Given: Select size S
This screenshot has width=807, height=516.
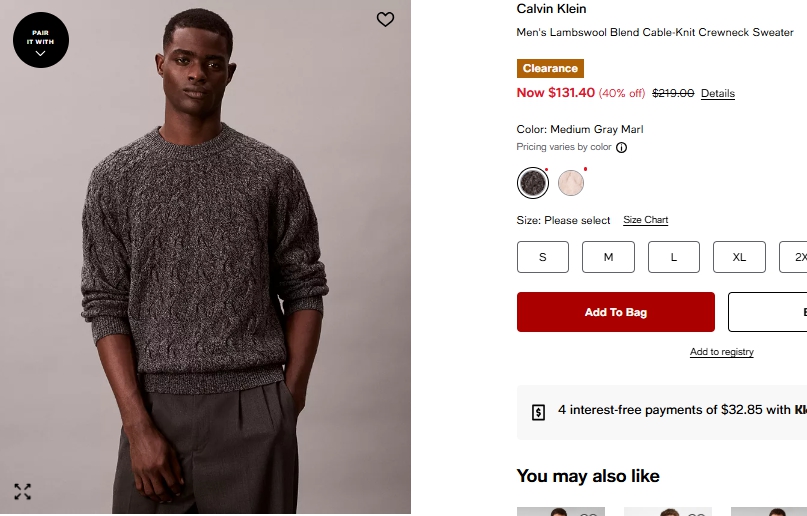Looking at the screenshot, I should 543,257.
